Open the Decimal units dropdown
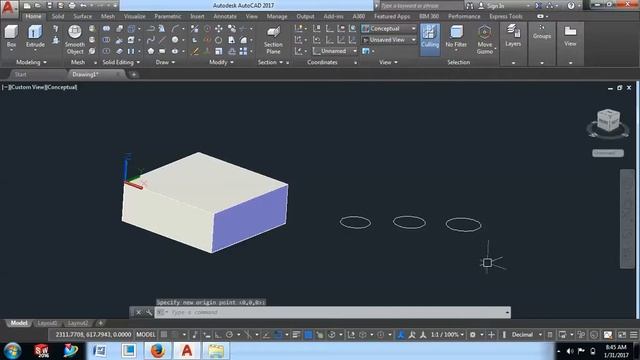Viewport: 640px width, 360px height. click(x=526, y=335)
